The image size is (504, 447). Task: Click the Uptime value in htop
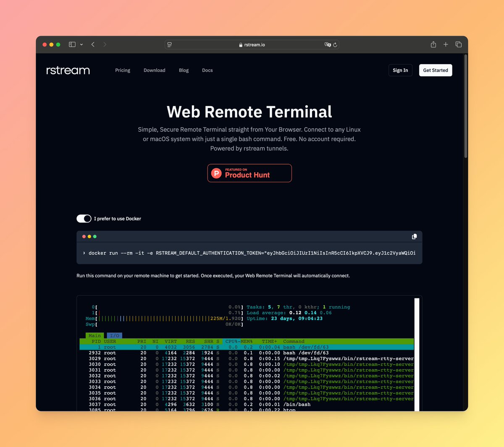[297, 319]
